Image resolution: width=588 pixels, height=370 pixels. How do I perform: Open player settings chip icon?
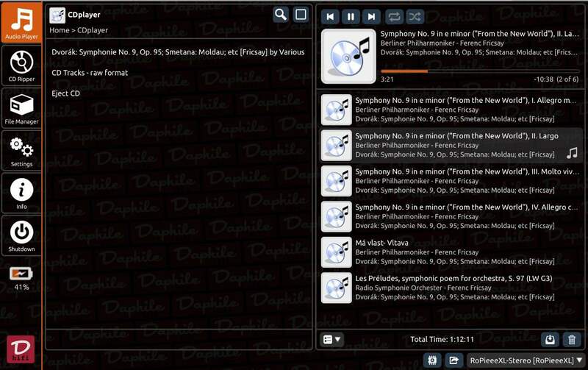click(432, 360)
